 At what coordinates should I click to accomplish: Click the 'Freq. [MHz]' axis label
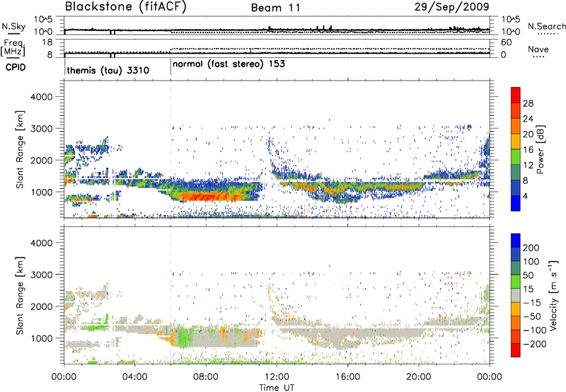(13, 47)
